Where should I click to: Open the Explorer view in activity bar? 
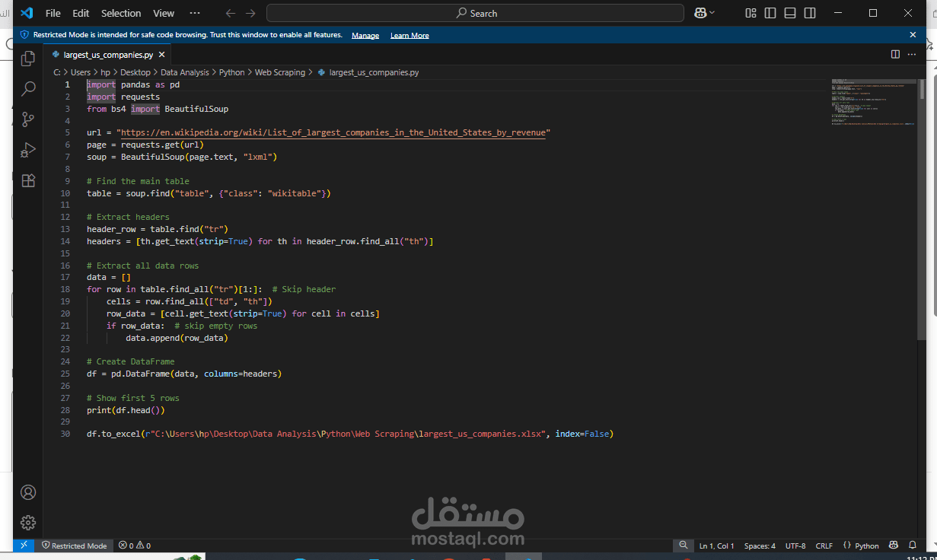(x=28, y=59)
